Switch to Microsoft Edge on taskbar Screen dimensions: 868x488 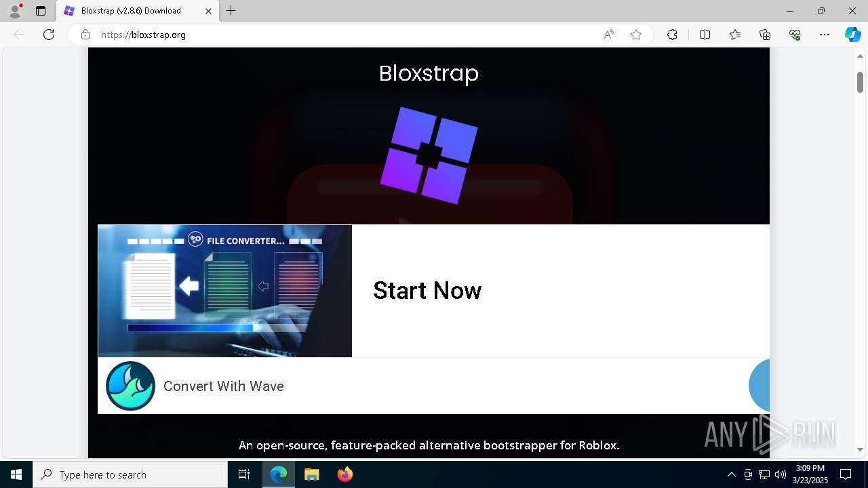coord(279,474)
